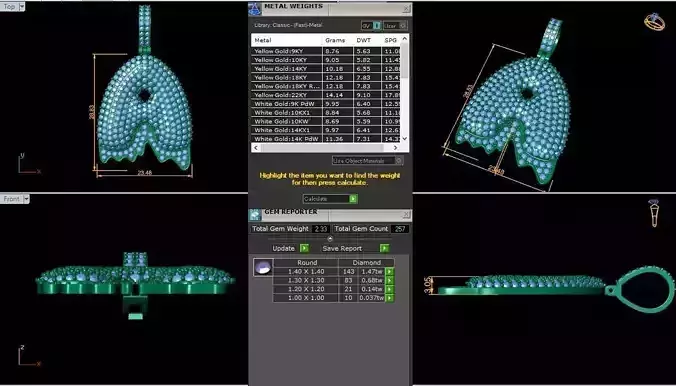The image size is (676, 386).
Task: Select the White Gold:10KX1 row
Action: (326, 113)
